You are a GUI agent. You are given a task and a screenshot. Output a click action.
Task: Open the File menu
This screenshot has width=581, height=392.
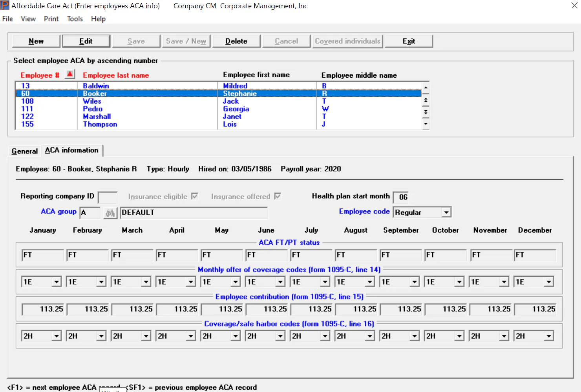click(7, 19)
